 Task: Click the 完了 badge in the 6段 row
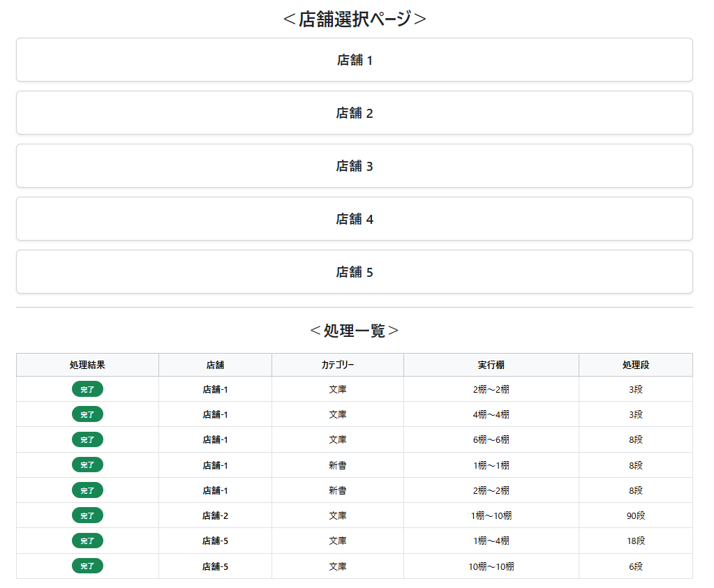87,566
